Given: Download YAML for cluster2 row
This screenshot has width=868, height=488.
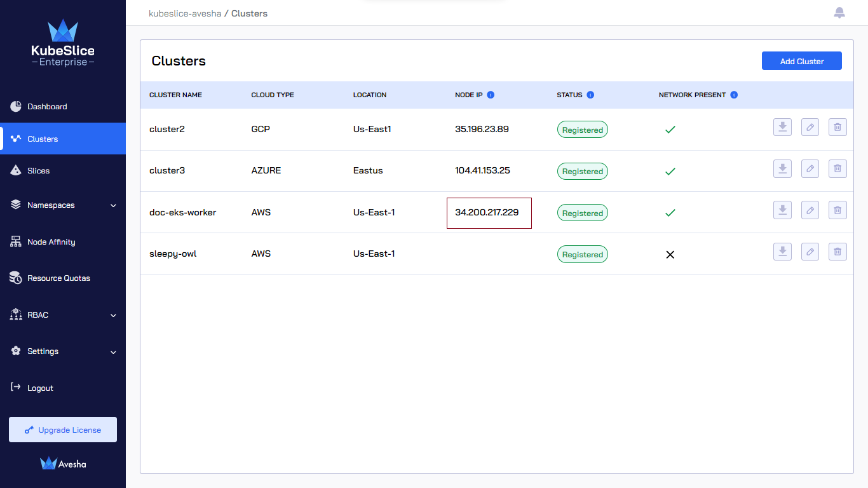Looking at the screenshot, I should pos(783,127).
